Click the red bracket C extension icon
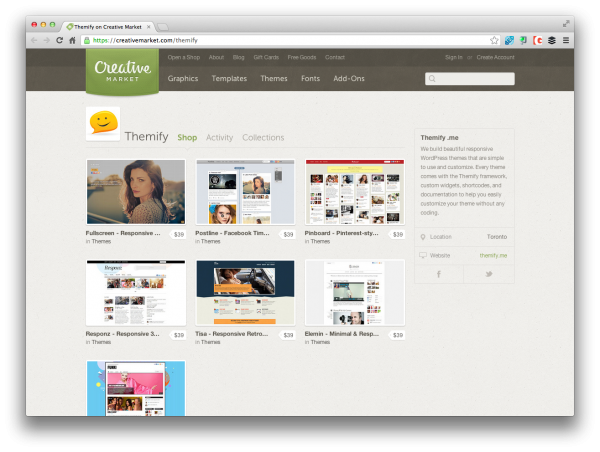This screenshot has width=600, height=452. click(x=538, y=40)
